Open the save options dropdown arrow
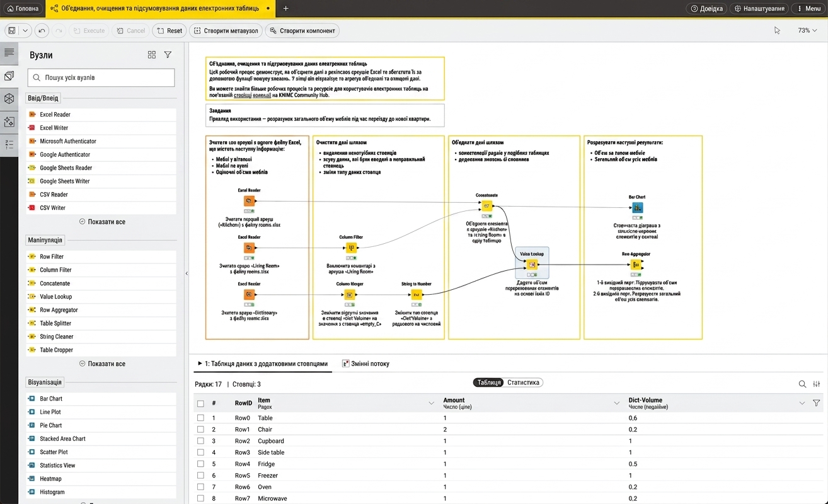The height and width of the screenshot is (504, 828). (25, 30)
